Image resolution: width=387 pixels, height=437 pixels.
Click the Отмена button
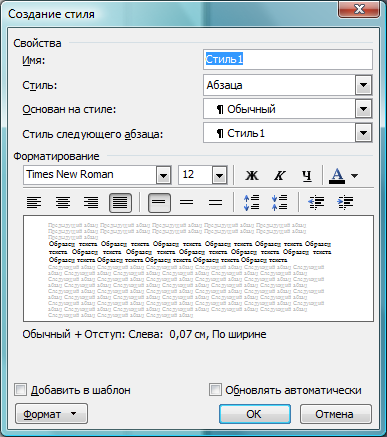click(336, 414)
